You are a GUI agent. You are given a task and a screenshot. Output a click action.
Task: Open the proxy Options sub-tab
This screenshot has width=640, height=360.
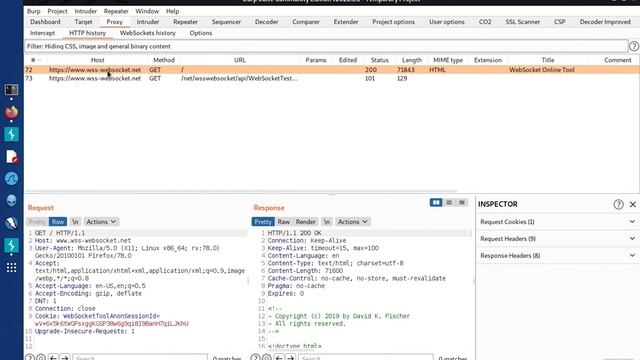201,33
